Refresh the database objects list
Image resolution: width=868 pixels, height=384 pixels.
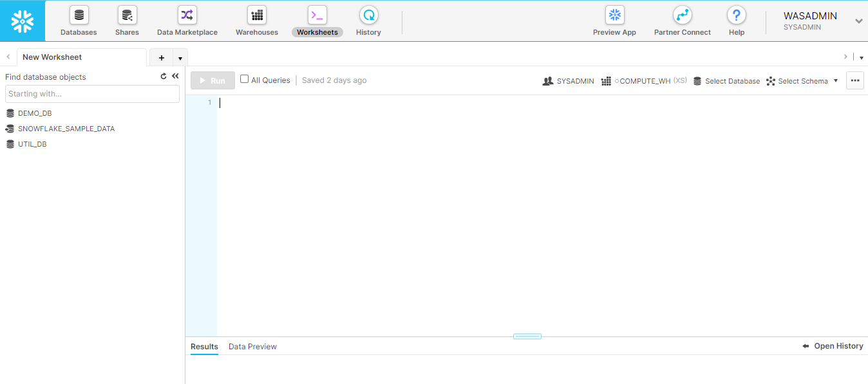164,77
